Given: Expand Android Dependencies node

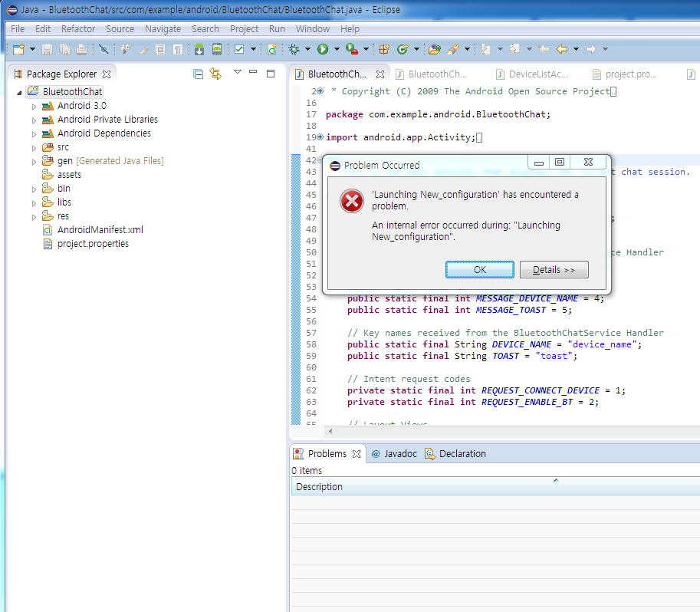Looking at the screenshot, I should click(34, 134).
